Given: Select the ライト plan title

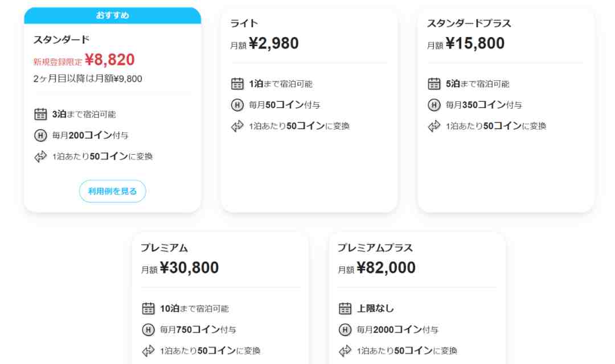Looking at the screenshot, I should 244,23.
